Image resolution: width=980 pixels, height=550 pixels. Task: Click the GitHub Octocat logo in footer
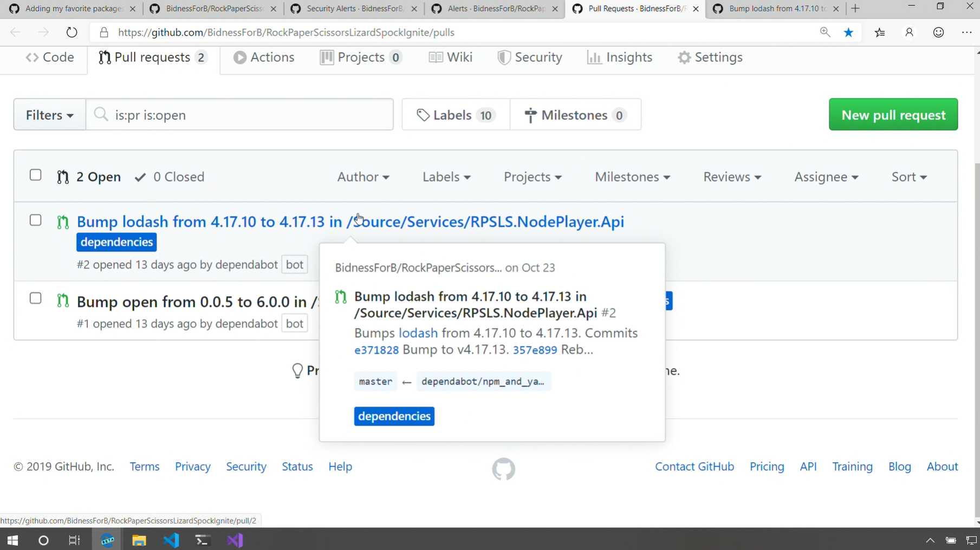coord(504,469)
